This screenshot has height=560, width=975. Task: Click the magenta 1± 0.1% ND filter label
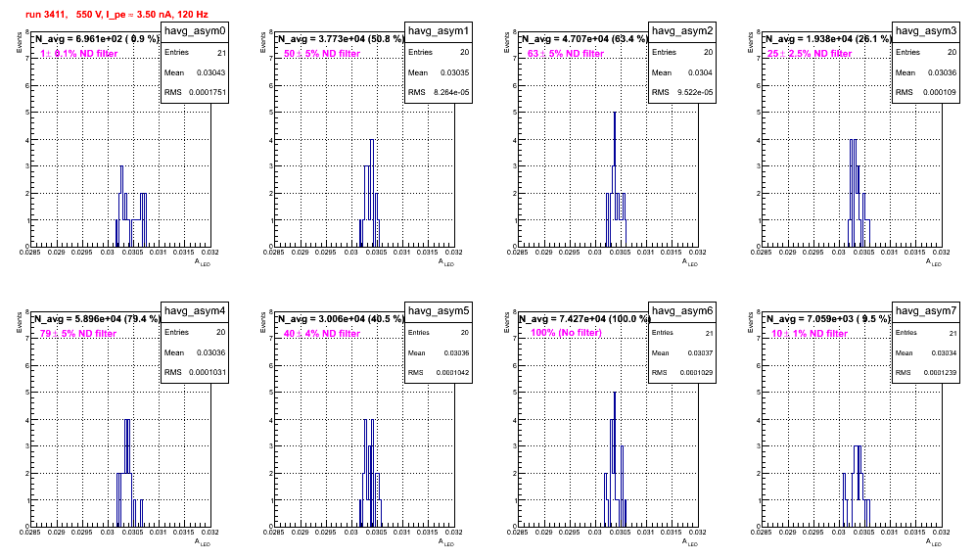tap(79, 54)
